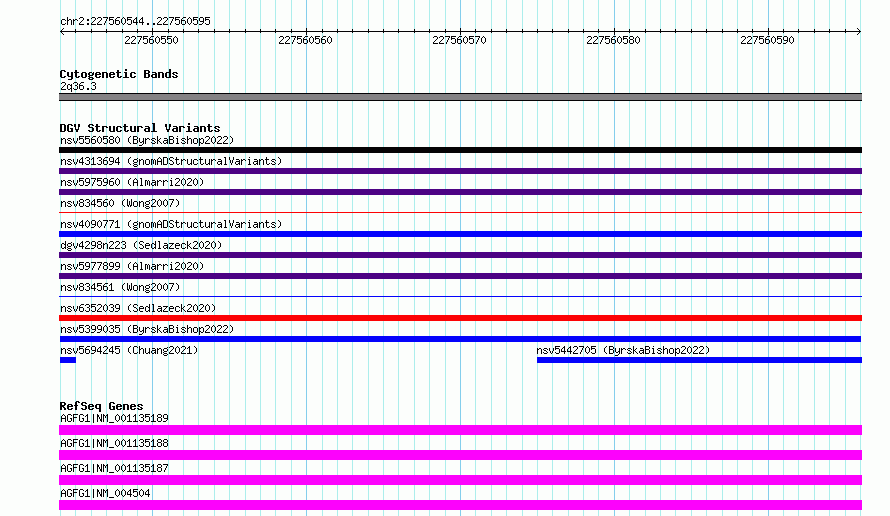This screenshot has width=890, height=516.
Task: Open the Cytogenetic Bands track heading
Action: tap(119, 74)
